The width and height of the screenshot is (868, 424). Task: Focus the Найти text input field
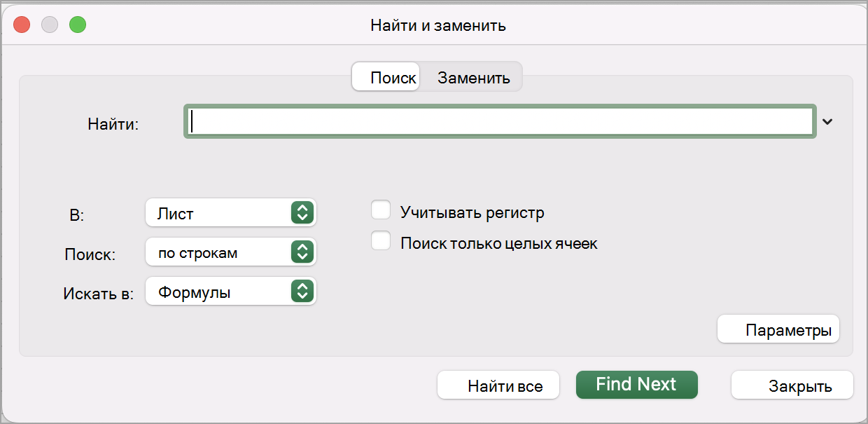tap(500, 122)
